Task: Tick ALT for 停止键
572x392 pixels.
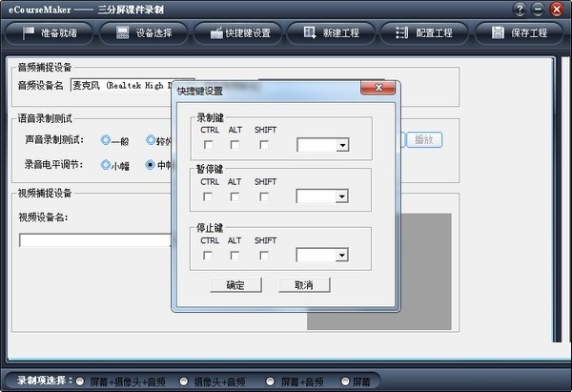Action: pos(235,256)
